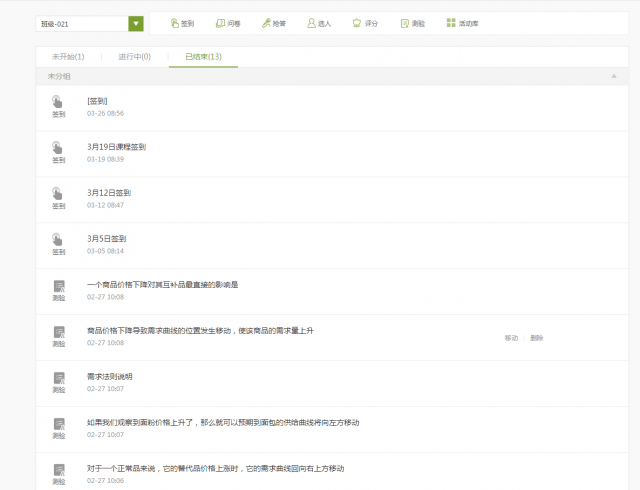Open the 3月5日签到 activity entry
The height and width of the screenshot is (490, 640).
pos(106,238)
